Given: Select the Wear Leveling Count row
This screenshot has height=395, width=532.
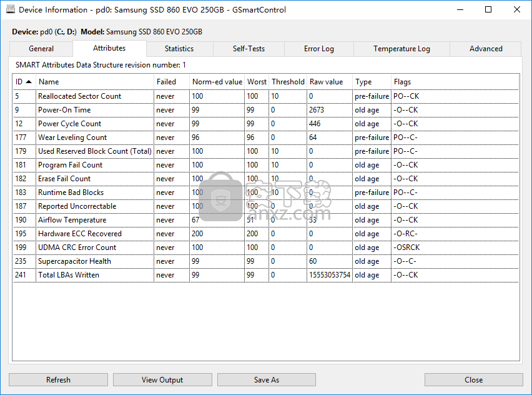Looking at the screenshot, I should tap(265, 137).
